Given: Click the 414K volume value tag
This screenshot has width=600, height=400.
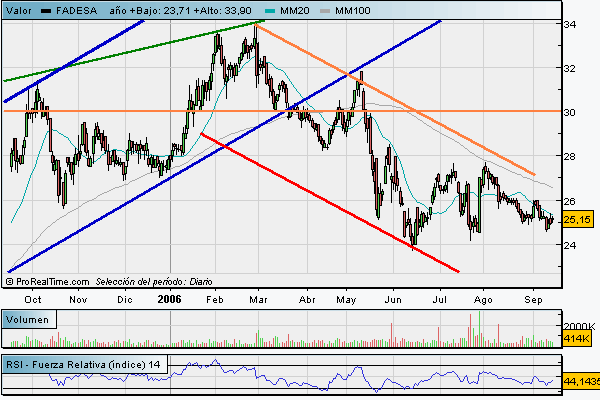Looking at the screenshot, I should click(x=577, y=338).
